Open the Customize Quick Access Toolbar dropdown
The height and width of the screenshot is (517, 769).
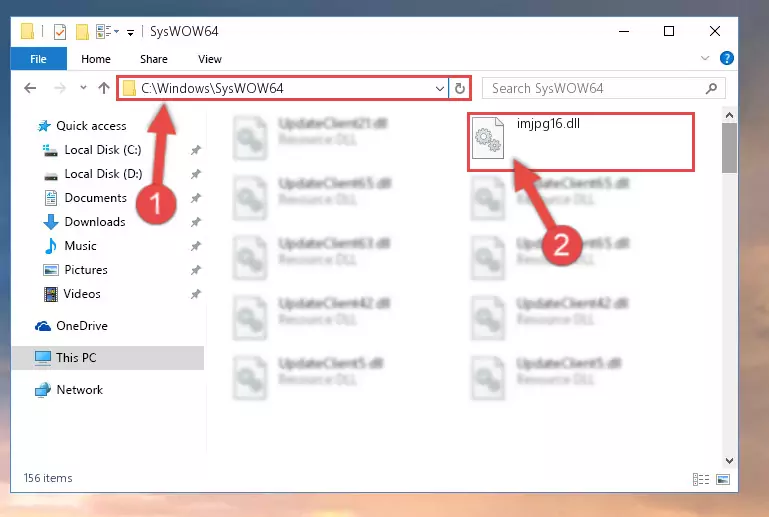pyautogui.click(x=130, y=32)
